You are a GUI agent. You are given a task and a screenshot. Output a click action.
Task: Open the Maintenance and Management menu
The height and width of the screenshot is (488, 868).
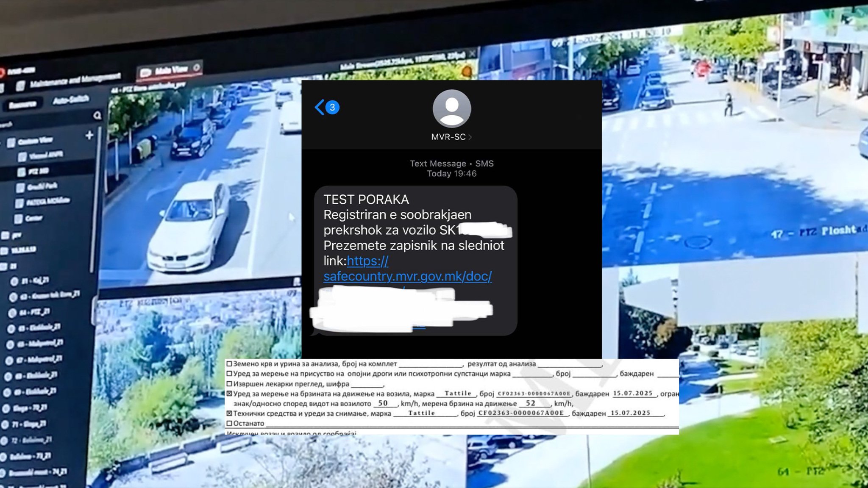coord(75,80)
